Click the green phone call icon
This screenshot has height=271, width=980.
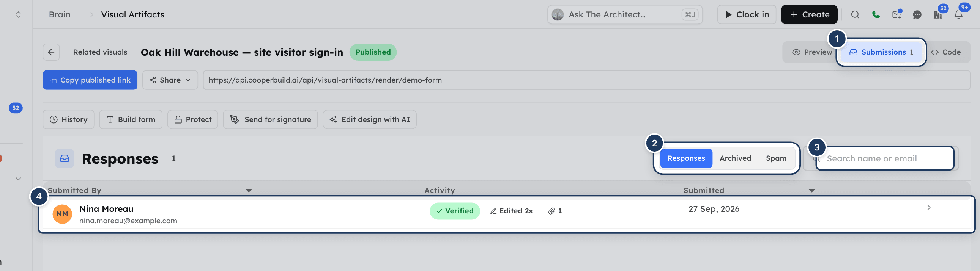pos(876,14)
